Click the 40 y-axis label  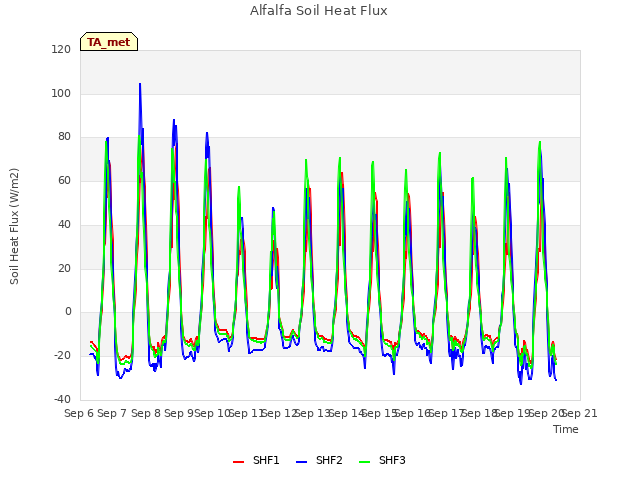[64, 224]
